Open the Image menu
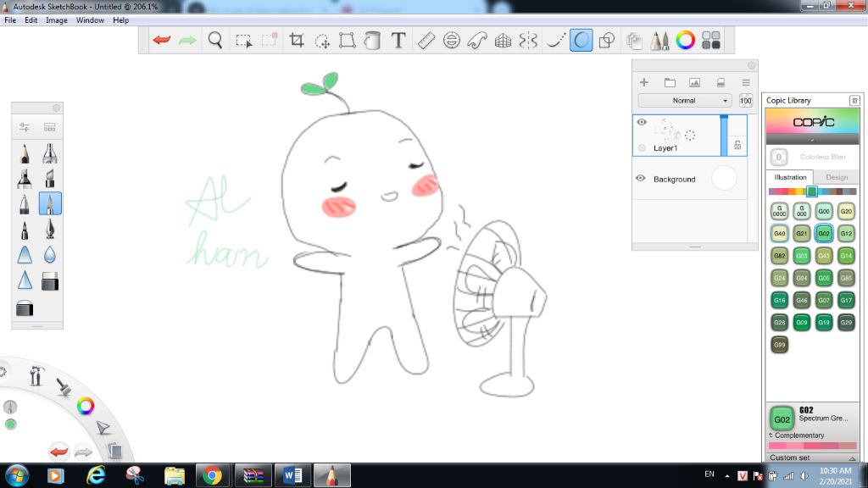The width and height of the screenshot is (868, 488). tap(57, 20)
